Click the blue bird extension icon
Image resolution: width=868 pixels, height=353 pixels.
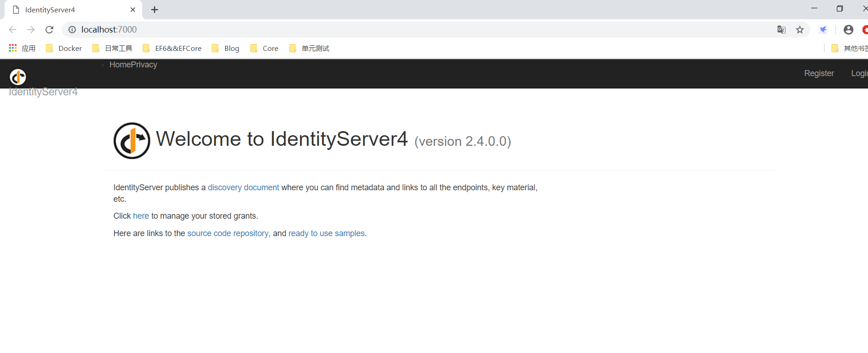[823, 30]
